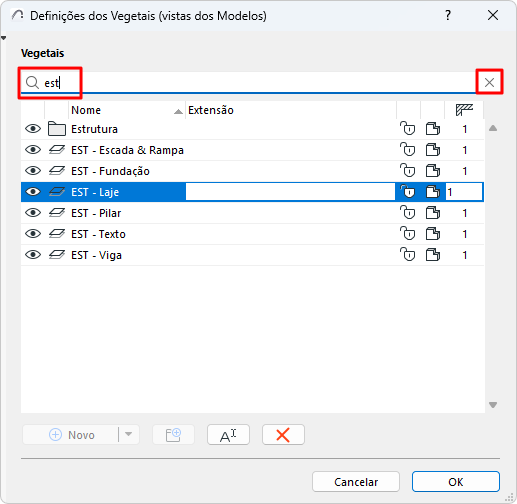517x504 pixels.
Task: Toggle eye icon for EST - Fundação
Action: (x=33, y=171)
